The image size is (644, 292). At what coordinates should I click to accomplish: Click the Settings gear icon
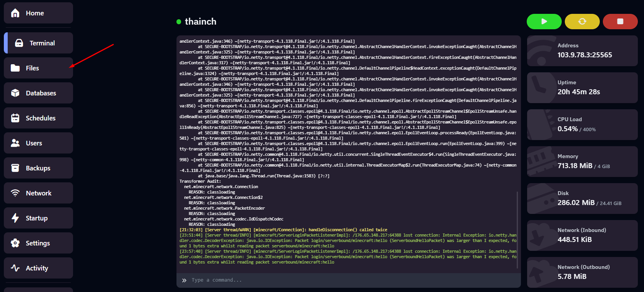click(x=15, y=243)
